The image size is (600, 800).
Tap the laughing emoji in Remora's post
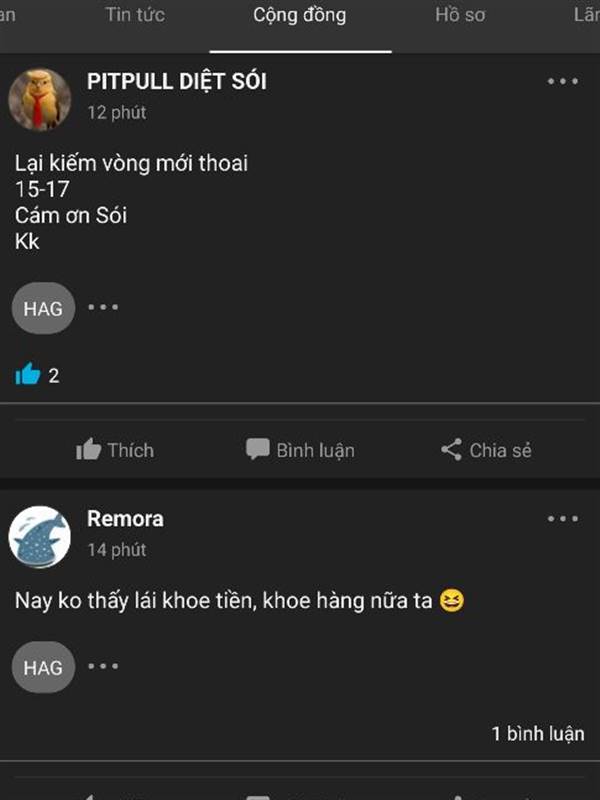point(452,601)
